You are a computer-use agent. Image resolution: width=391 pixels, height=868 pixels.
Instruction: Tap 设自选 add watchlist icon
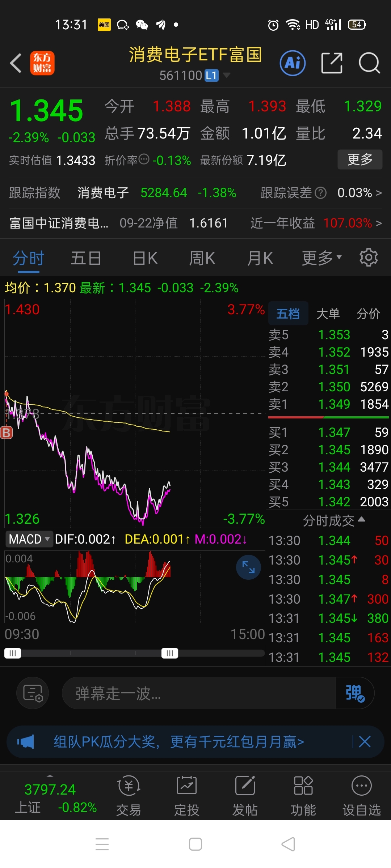click(362, 796)
